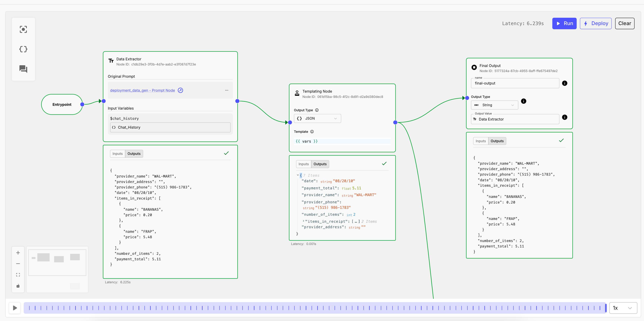
Task: Click the playback timeline slider bar
Action: [x=315, y=308]
